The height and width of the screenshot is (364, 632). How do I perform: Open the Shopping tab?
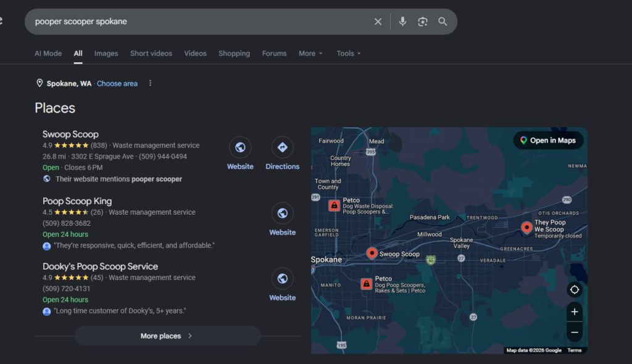[x=234, y=53]
